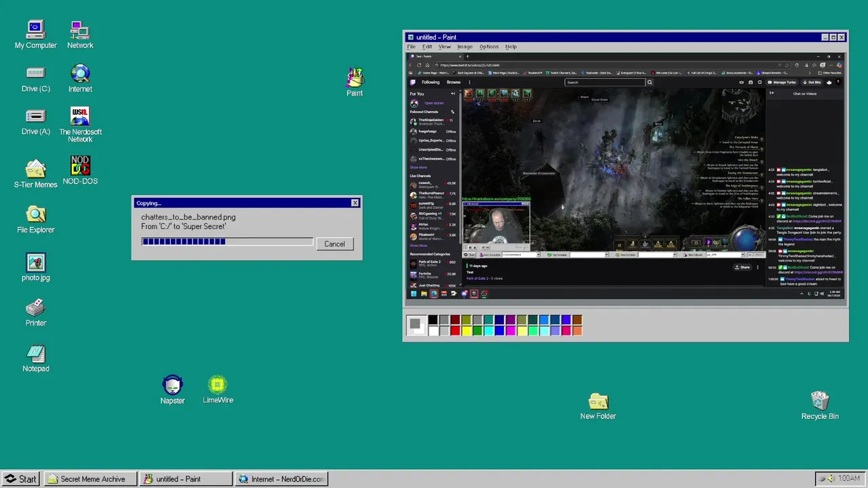The image size is (868, 488).
Task: Click the Paint icon in window title bar
Action: click(410, 37)
